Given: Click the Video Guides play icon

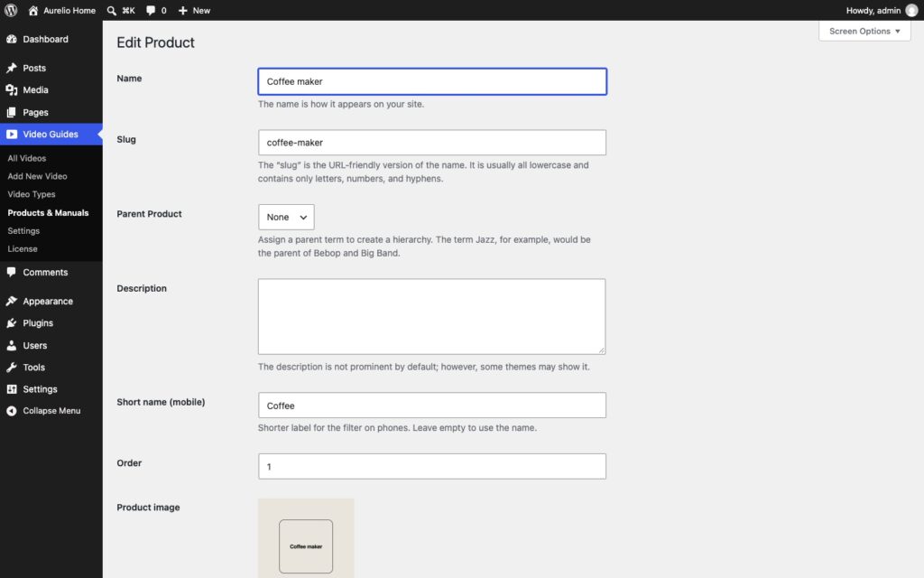Looking at the screenshot, I should coord(11,134).
